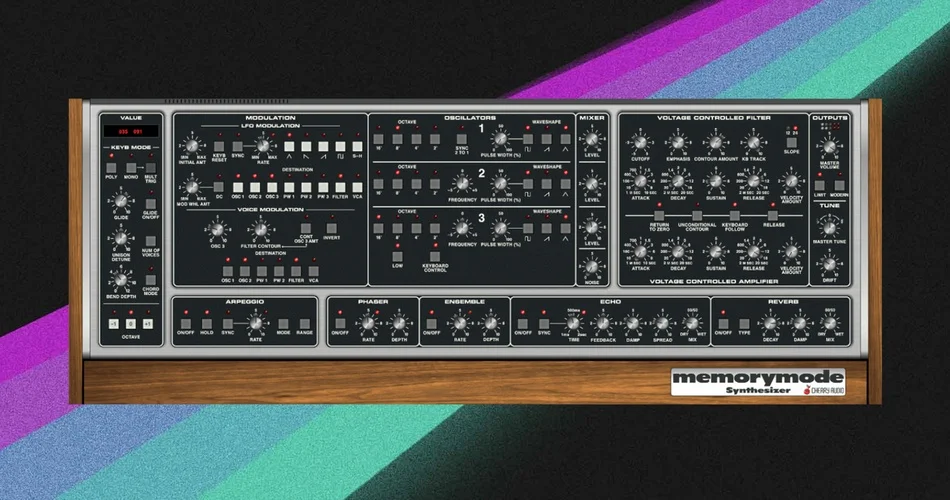Set Oscillator 1 octave to 16'
Image resolution: width=950 pixels, height=500 pixels.
[379, 139]
